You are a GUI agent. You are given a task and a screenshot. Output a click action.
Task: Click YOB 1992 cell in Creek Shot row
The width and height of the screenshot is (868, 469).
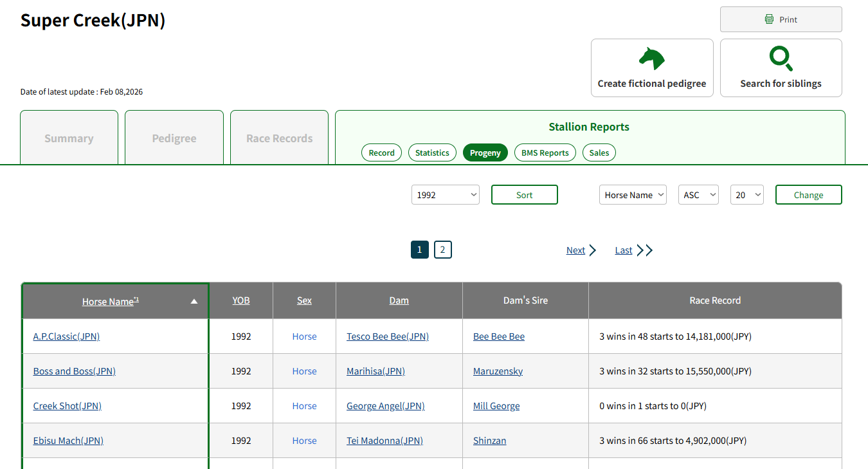click(x=241, y=406)
